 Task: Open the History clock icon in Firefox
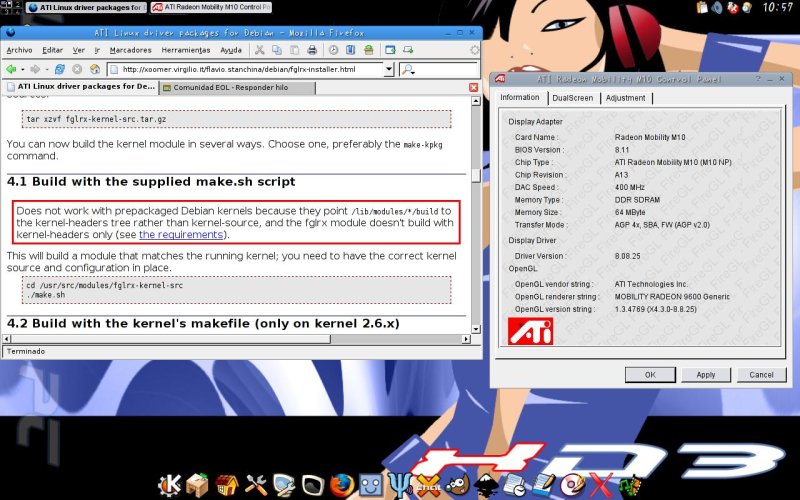tap(333, 50)
